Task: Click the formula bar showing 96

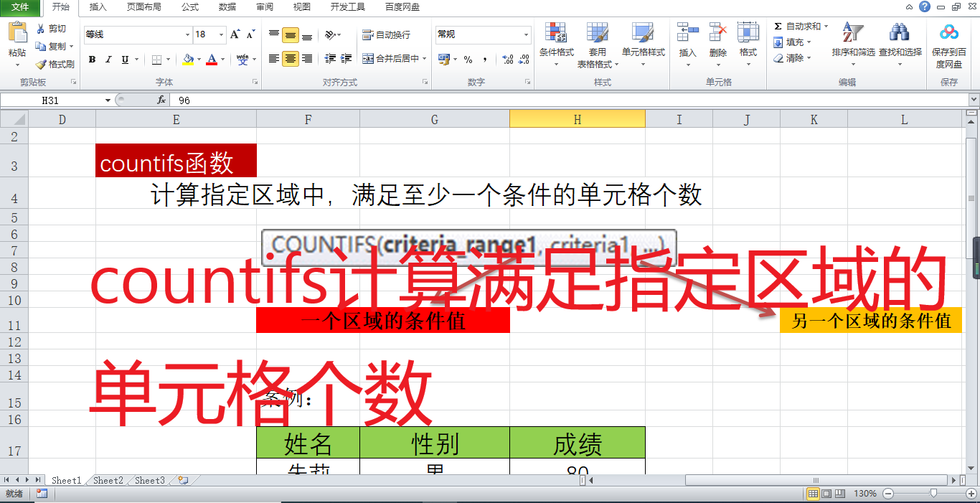Action: (570, 100)
